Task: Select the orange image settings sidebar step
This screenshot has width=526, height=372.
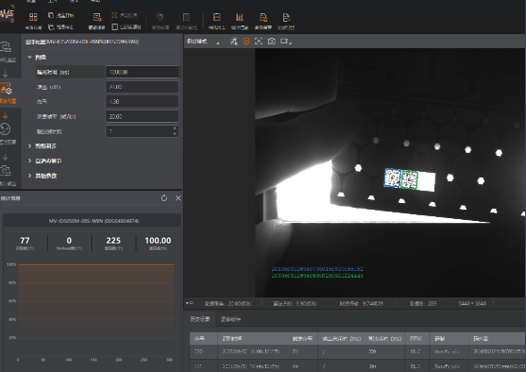Action: [7, 93]
